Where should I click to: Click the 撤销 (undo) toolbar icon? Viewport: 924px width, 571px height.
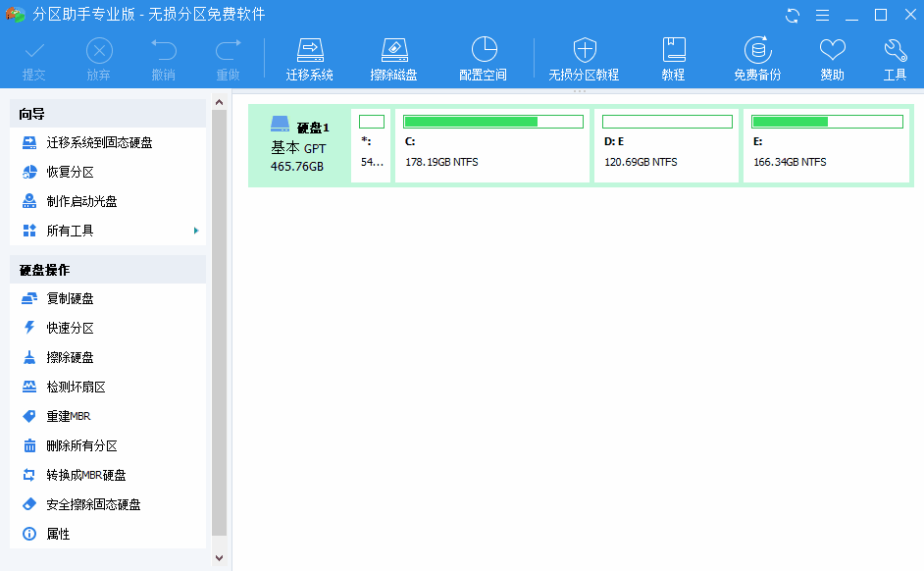163,59
